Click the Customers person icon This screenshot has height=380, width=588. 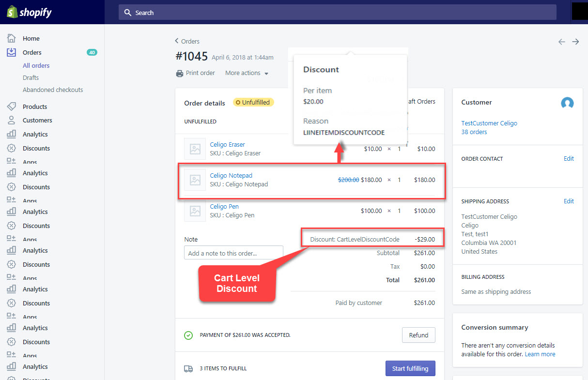11,120
